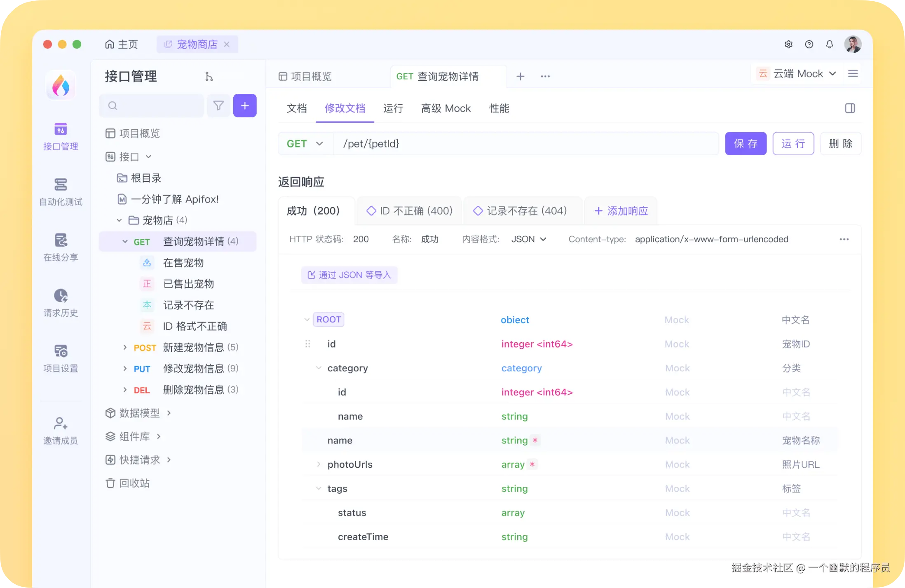Open the 云端 Mock environment dropdown
Viewport: 905px width, 588px height.
[x=796, y=73]
